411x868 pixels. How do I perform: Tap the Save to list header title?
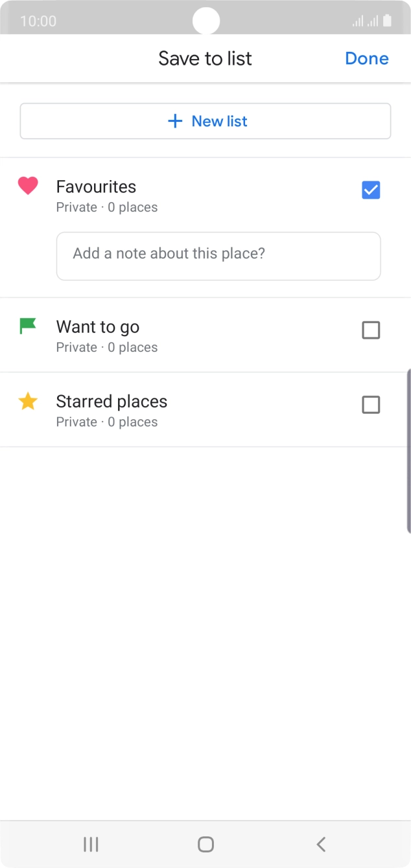205,58
